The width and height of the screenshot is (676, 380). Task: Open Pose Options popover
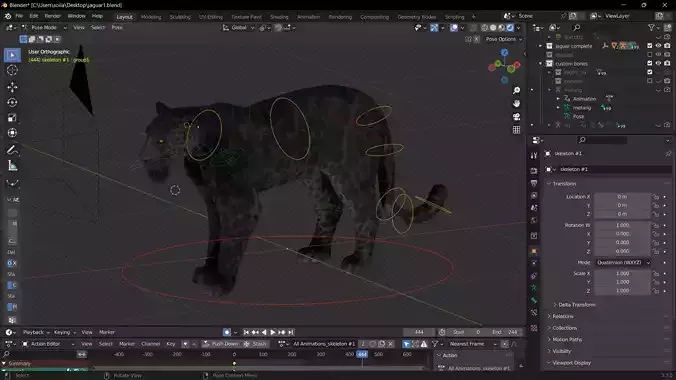503,39
